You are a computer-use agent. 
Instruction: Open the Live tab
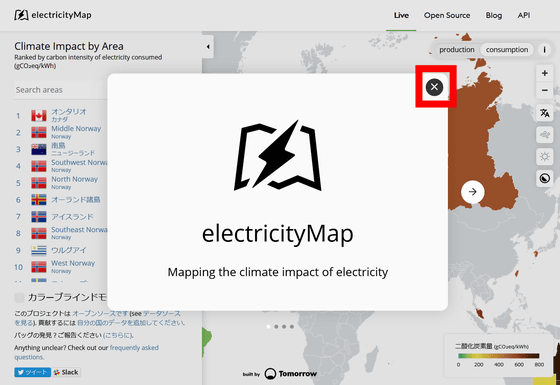401,15
